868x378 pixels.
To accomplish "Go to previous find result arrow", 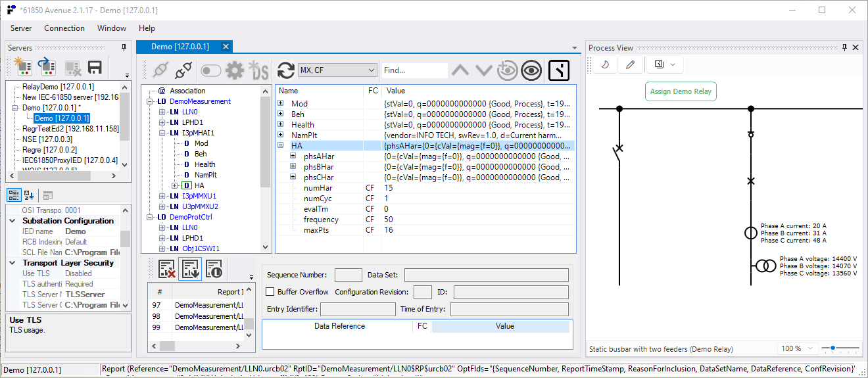I will [x=460, y=70].
